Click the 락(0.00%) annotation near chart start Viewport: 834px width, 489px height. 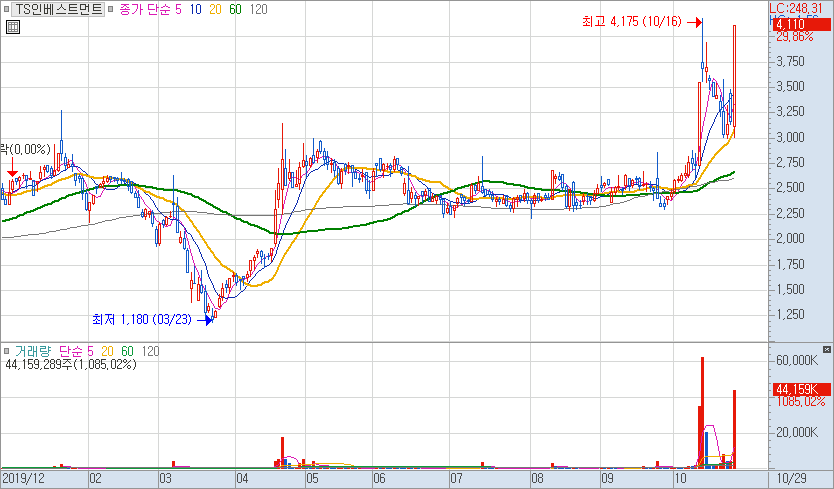pyautogui.click(x=26, y=150)
